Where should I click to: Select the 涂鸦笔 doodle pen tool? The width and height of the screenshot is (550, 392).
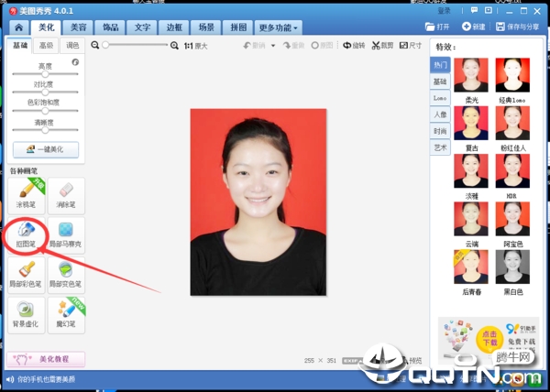tap(27, 193)
